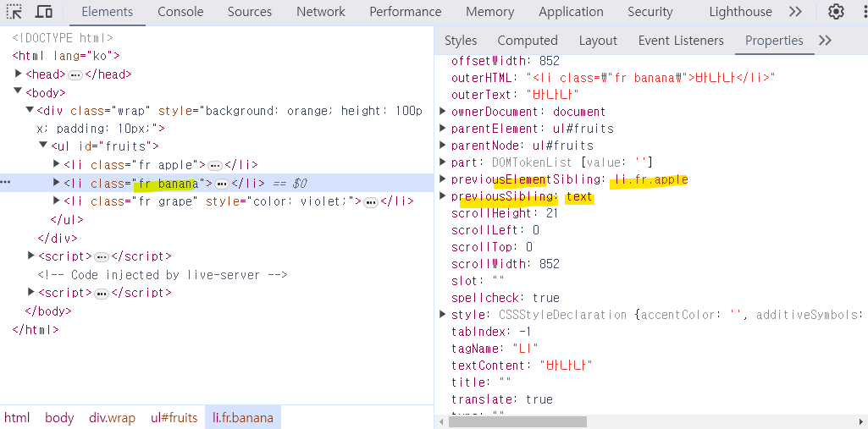
Task: Open DevTools settings gear
Action: [x=836, y=12]
